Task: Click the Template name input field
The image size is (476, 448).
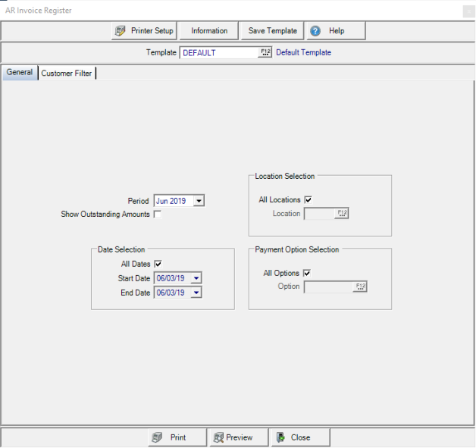Action: [218, 53]
